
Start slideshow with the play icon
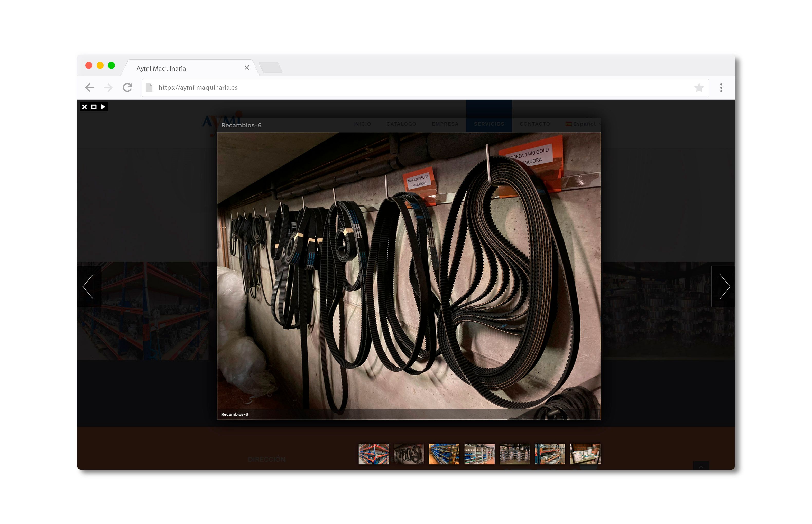(103, 107)
